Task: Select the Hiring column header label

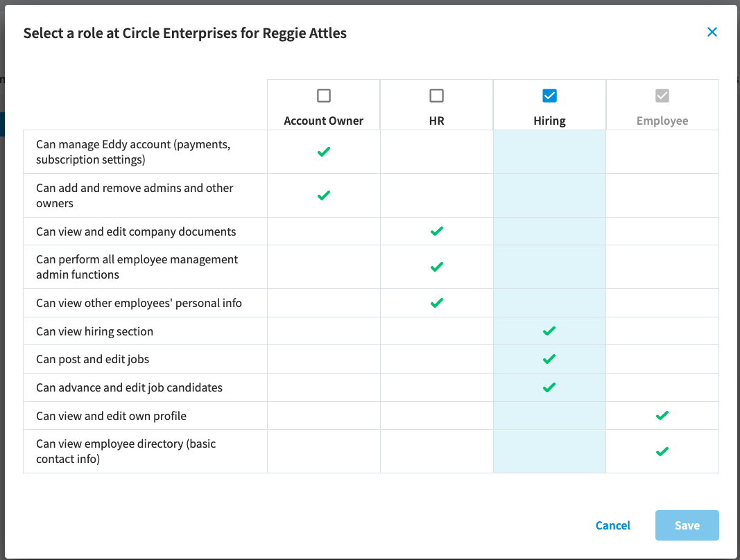Action: [549, 121]
